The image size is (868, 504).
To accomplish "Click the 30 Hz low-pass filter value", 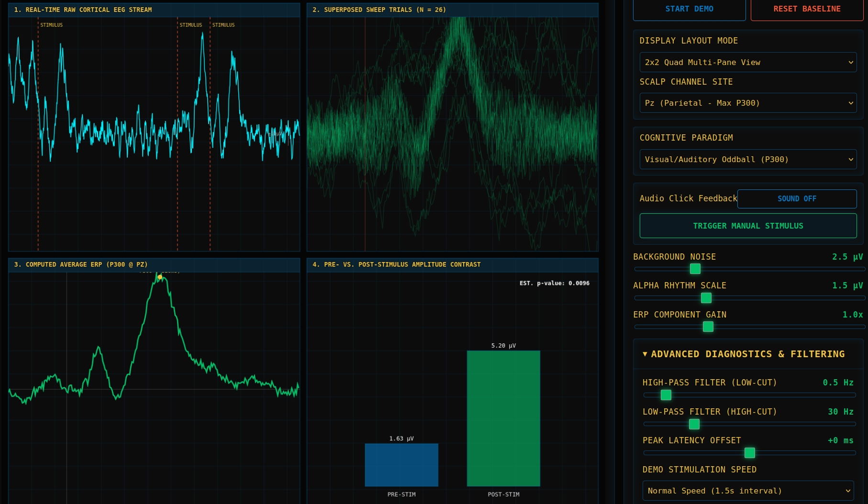I will pos(841,411).
